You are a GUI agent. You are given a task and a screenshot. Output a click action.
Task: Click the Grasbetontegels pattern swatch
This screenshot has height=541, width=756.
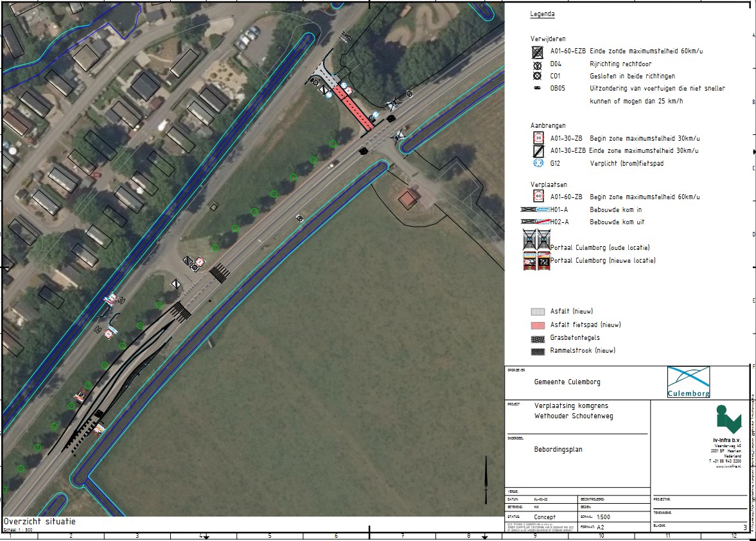[x=538, y=338]
